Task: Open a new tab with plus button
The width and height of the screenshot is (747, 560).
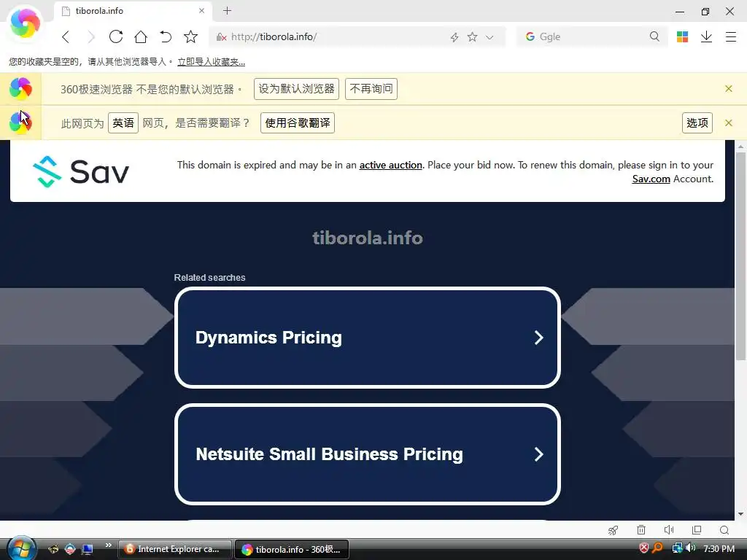Action: [x=228, y=10]
